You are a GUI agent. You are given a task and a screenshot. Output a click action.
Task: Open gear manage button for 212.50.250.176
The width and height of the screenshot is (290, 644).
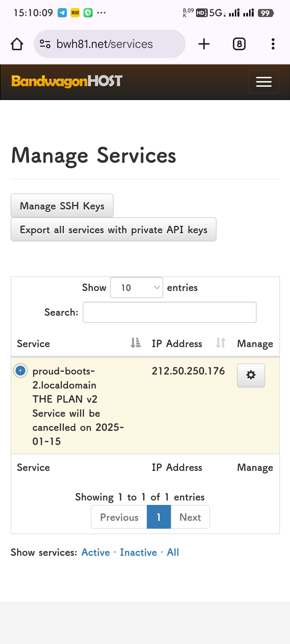(x=251, y=375)
